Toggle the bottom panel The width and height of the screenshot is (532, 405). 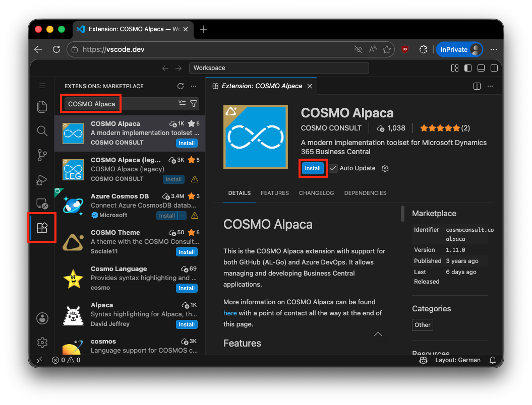[481, 68]
